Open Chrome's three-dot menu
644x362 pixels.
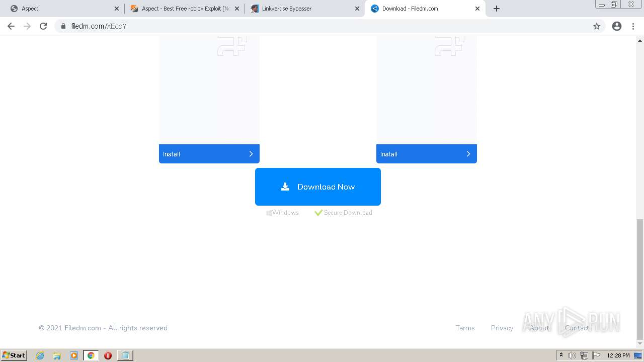[x=633, y=26]
